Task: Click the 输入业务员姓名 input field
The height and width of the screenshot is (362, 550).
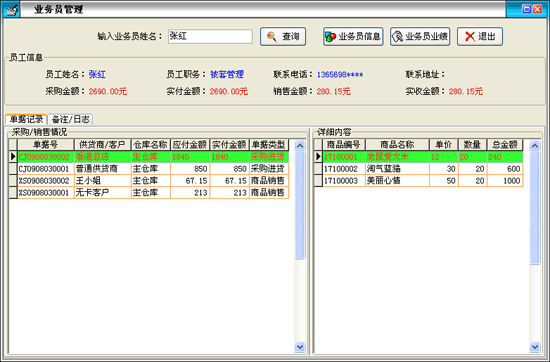Action: click(x=210, y=36)
